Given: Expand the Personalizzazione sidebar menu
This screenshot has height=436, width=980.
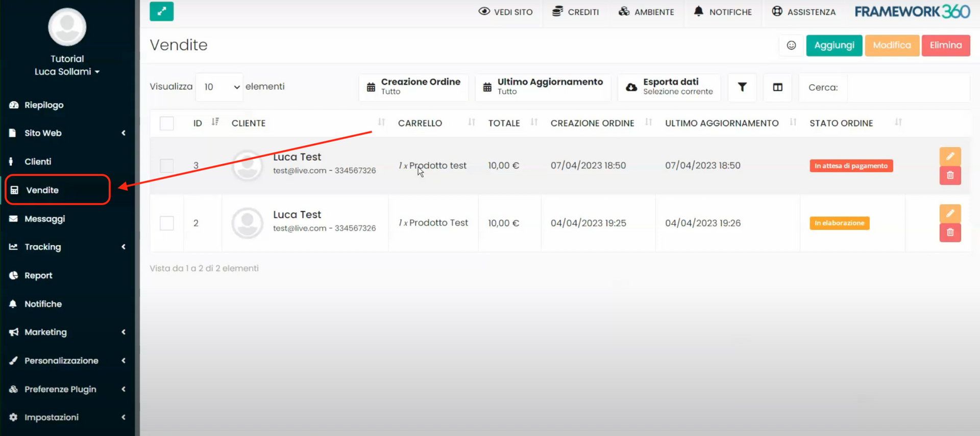Looking at the screenshot, I should [x=67, y=361].
